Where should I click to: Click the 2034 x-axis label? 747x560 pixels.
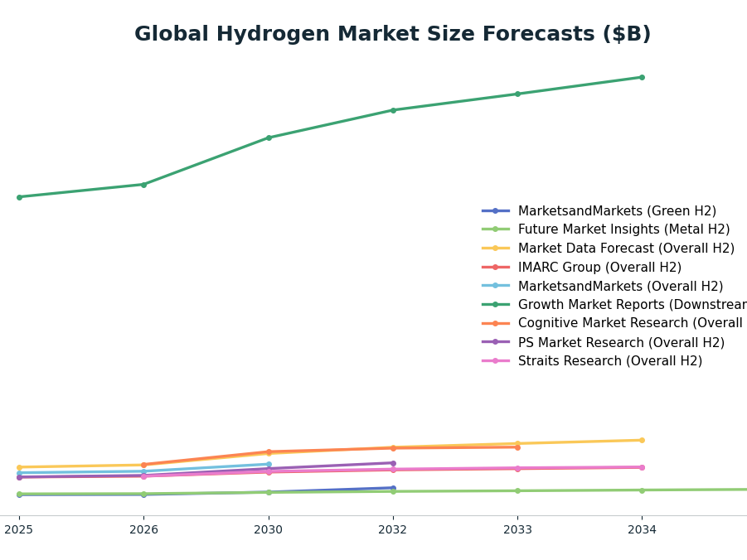tap(643, 530)
